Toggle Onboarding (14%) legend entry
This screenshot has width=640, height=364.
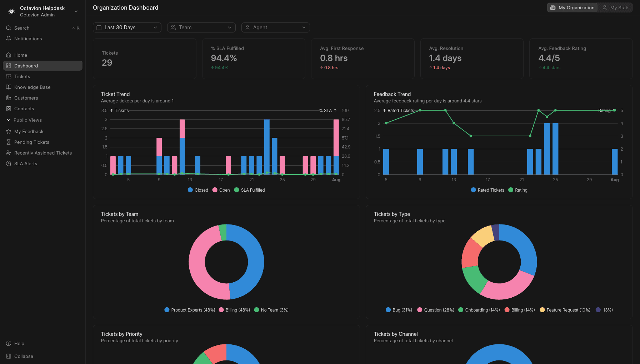[x=479, y=310]
